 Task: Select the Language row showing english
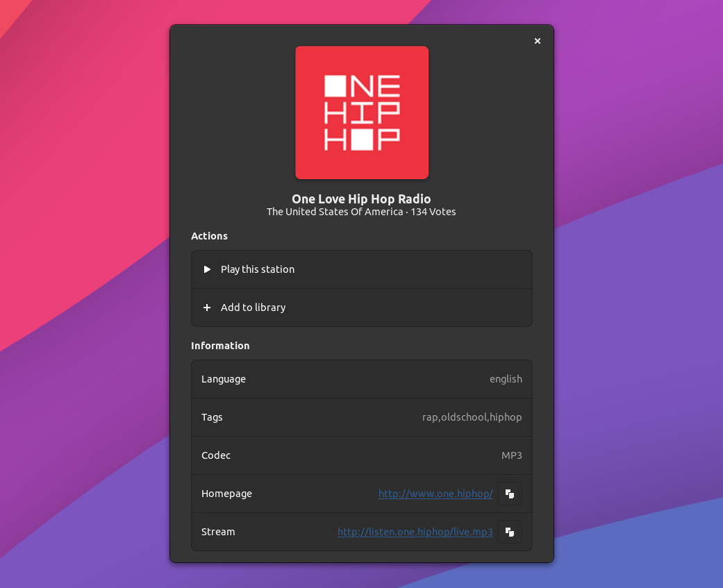point(361,379)
